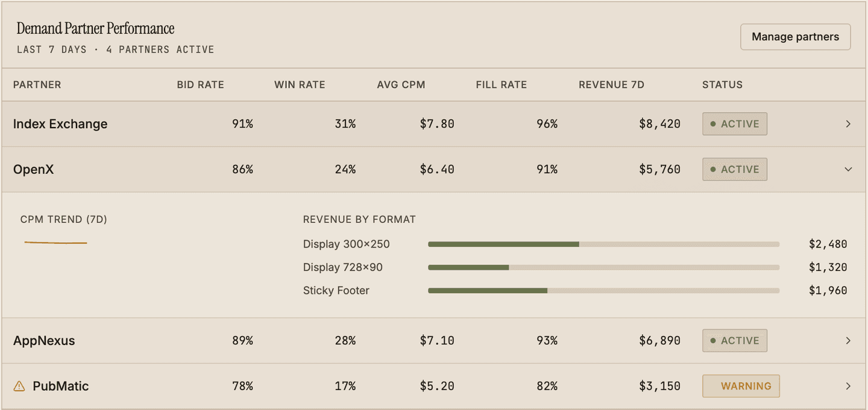Image resolution: width=868 pixels, height=410 pixels.
Task: Click the Display 300×250 revenue progress bar
Action: pyautogui.click(x=603, y=244)
